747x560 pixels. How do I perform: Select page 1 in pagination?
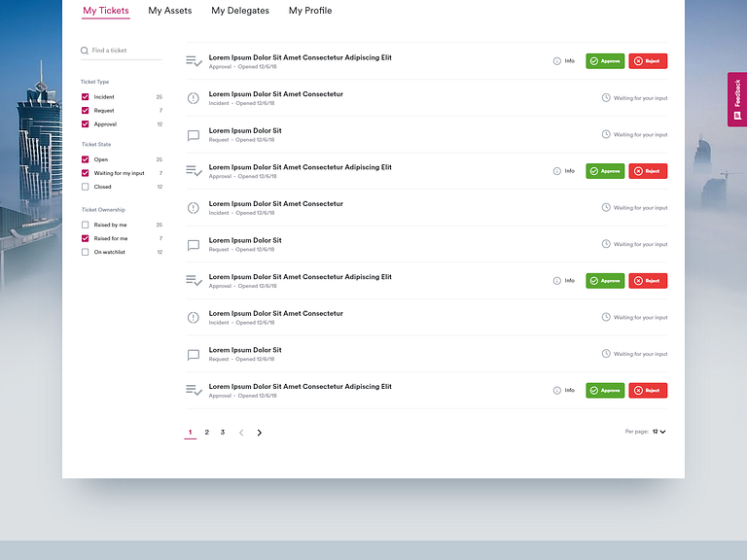pyautogui.click(x=190, y=433)
